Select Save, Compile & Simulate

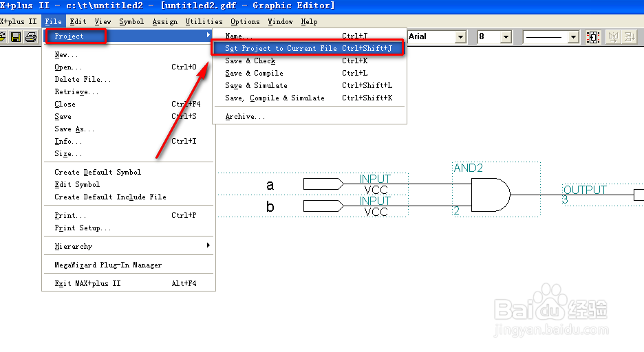pos(309,98)
